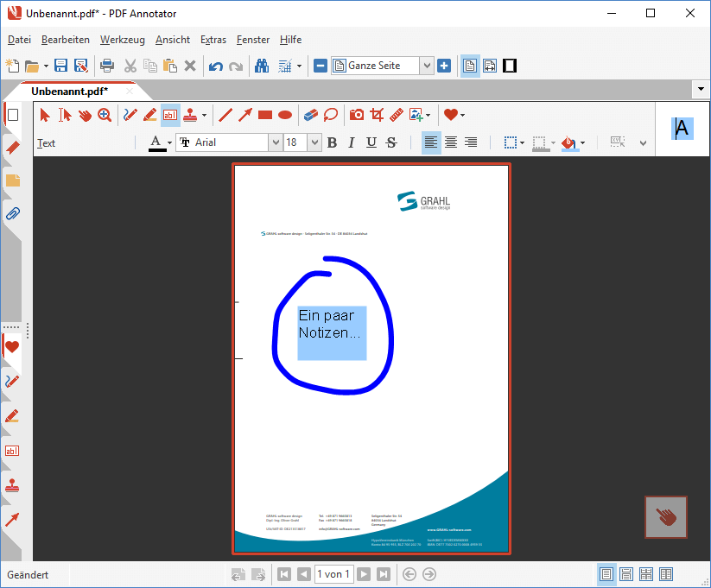Viewport: 711px width, 588px height.
Task: Open the Hilfe menu
Action: tap(290, 40)
